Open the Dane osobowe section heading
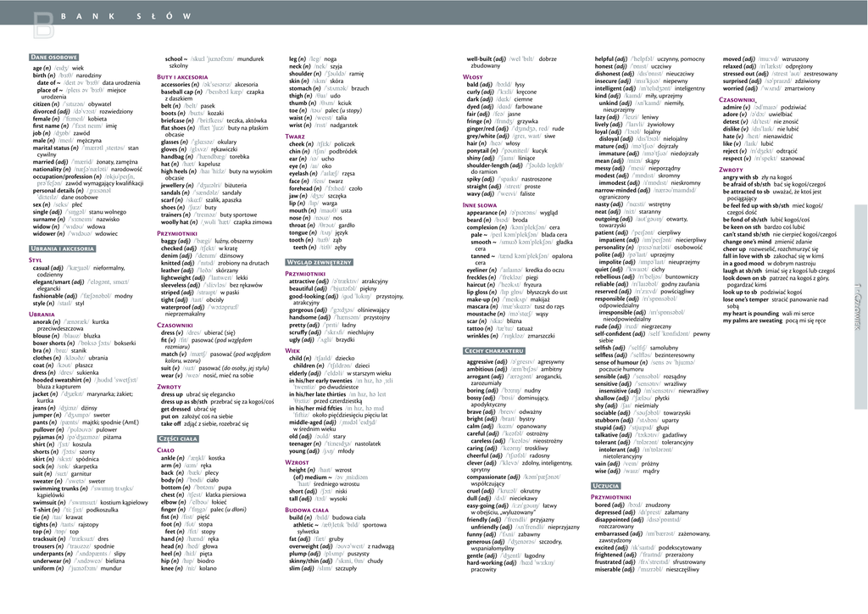 [x=53, y=57]
